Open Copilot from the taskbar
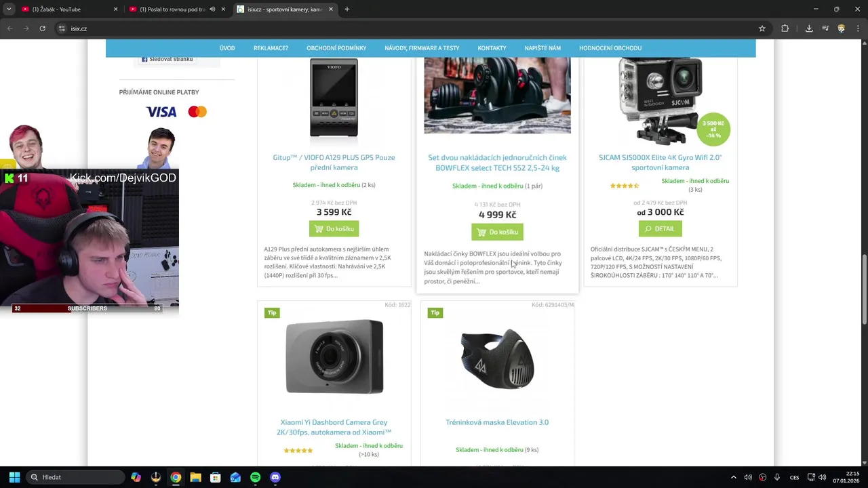This screenshot has width=868, height=488. tap(136, 477)
